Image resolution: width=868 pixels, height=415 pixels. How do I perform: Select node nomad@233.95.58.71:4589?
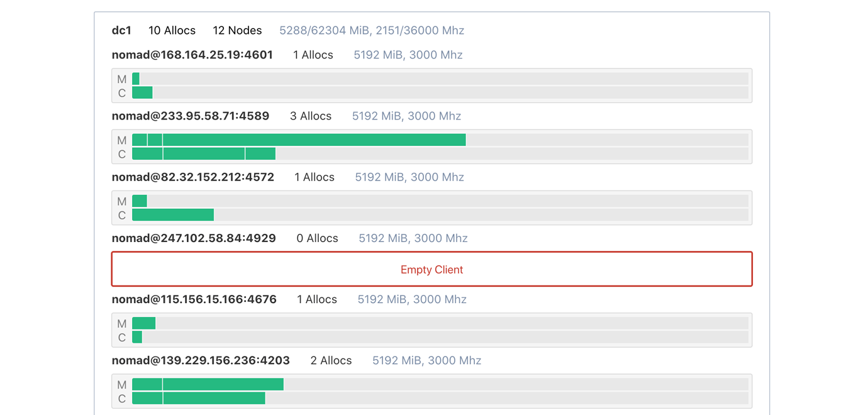click(191, 116)
